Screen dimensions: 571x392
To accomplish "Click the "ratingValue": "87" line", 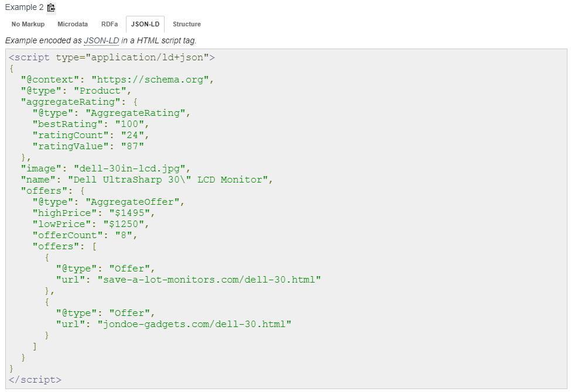I will pos(88,146).
